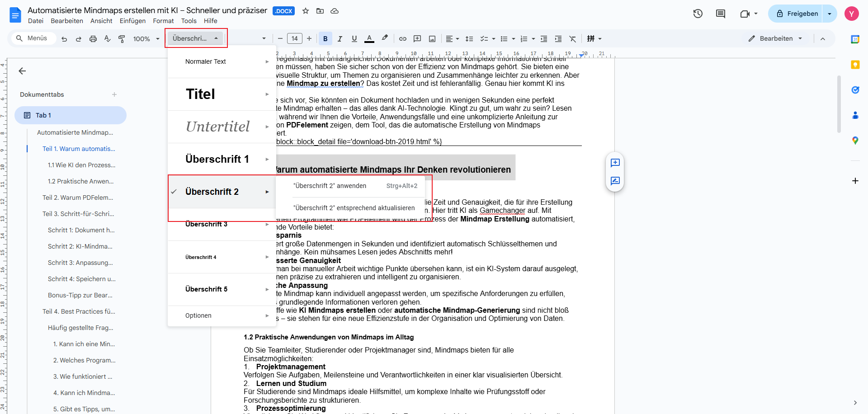The image size is (868, 414).
Task: Open the highlight color pen
Action: click(385, 38)
